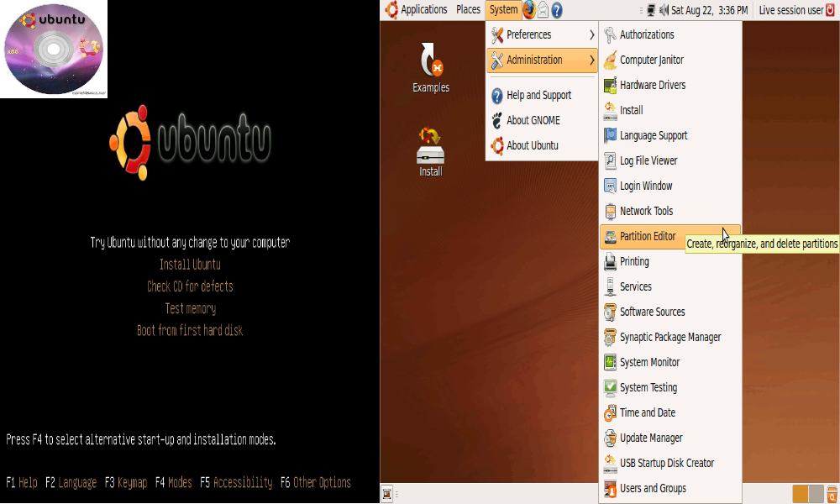The width and height of the screenshot is (840, 504).
Task: Open the volume speaker icon
Action: click(x=664, y=9)
